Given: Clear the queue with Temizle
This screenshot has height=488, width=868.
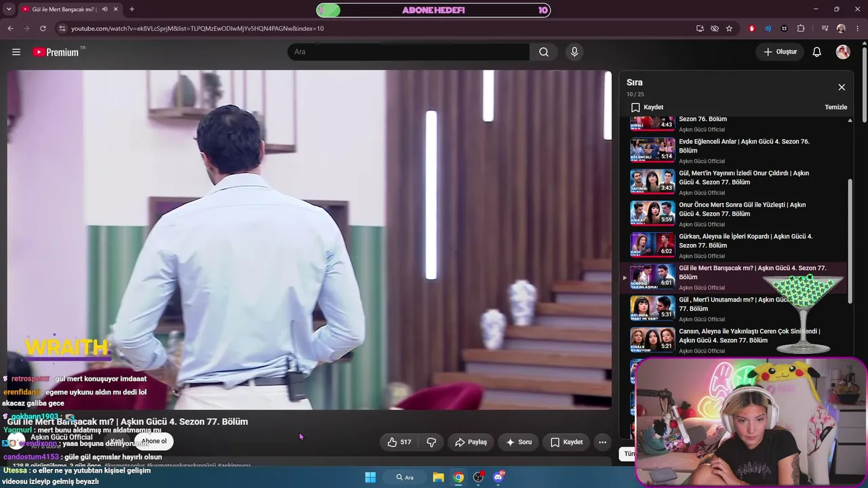Looking at the screenshot, I should (x=835, y=107).
